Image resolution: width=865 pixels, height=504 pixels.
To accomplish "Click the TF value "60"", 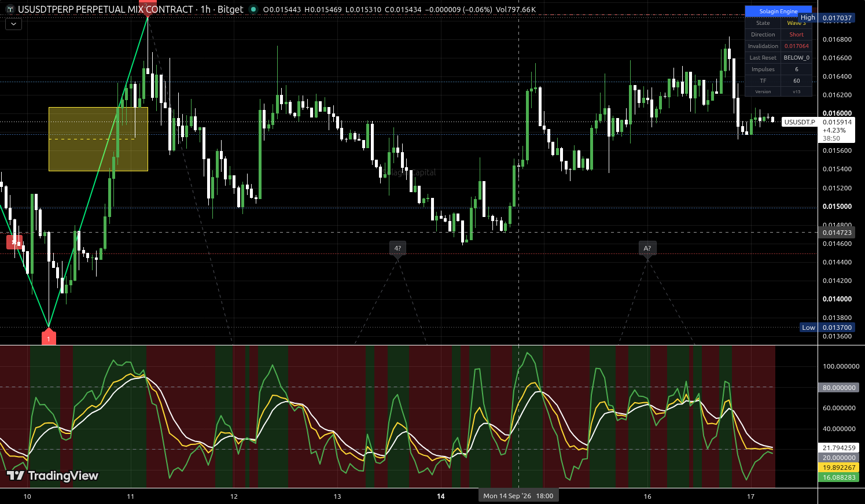I will [x=797, y=81].
